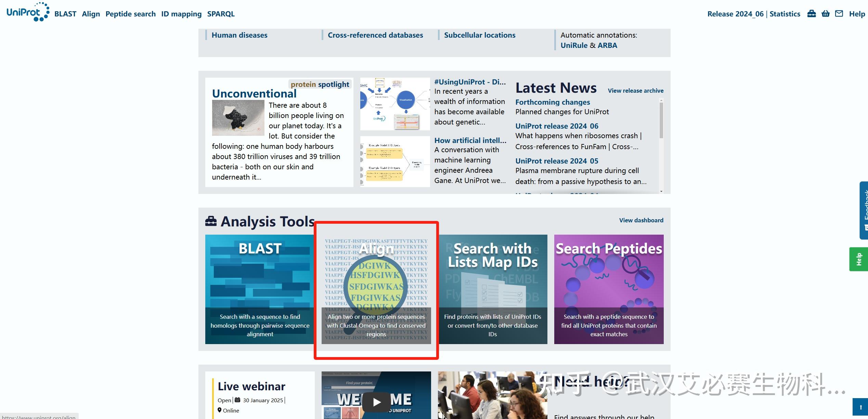Screen dimensions: 868x419
Task: Play the Welcome to UniProt video
Action: point(376,402)
